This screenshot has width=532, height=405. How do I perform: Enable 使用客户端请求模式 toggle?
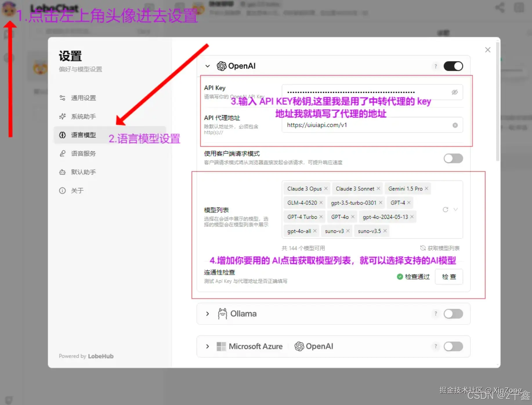click(453, 158)
